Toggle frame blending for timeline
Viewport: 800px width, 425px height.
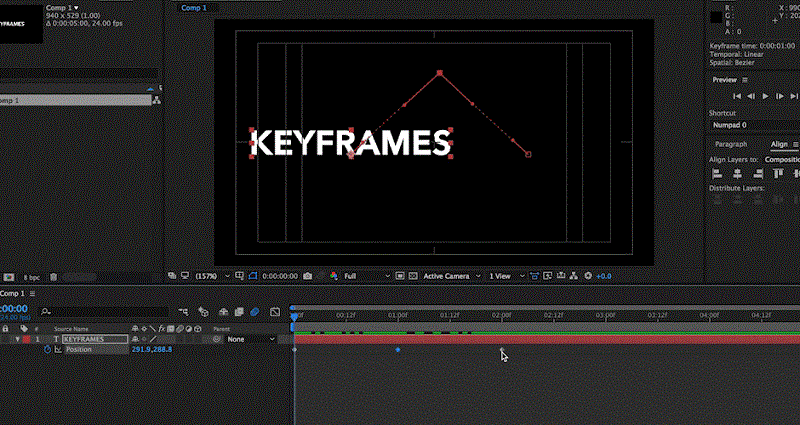[238, 311]
